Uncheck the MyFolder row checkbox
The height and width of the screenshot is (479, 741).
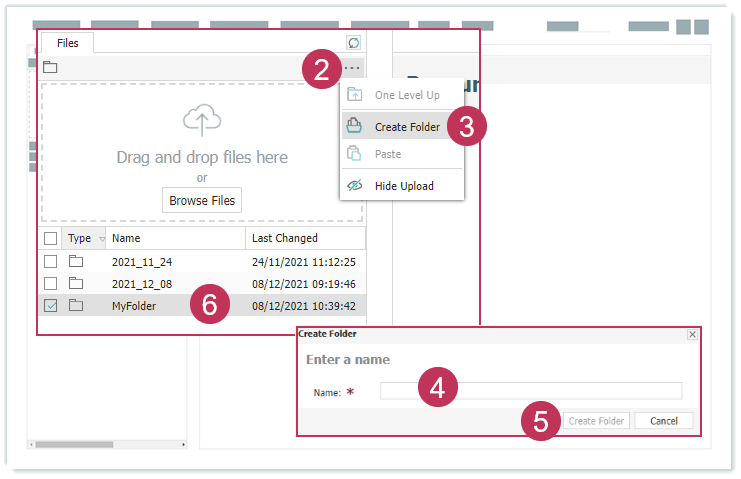click(x=51, y=306)
